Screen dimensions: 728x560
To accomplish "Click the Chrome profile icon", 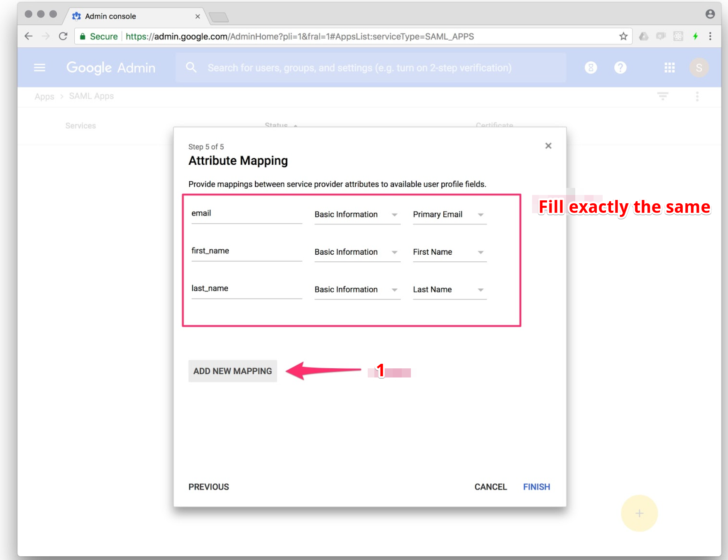I will (x=710, y=14).
